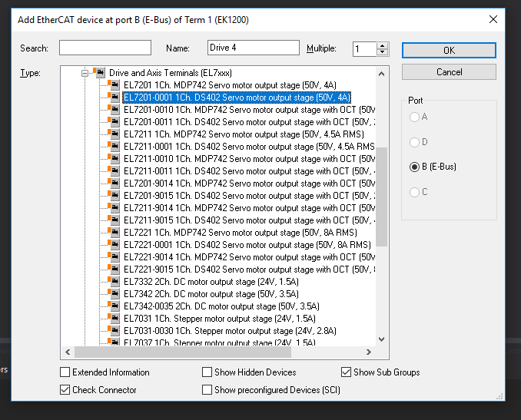
Task: Uncheck Show Sub Groups
Action: tap(346, 372)
